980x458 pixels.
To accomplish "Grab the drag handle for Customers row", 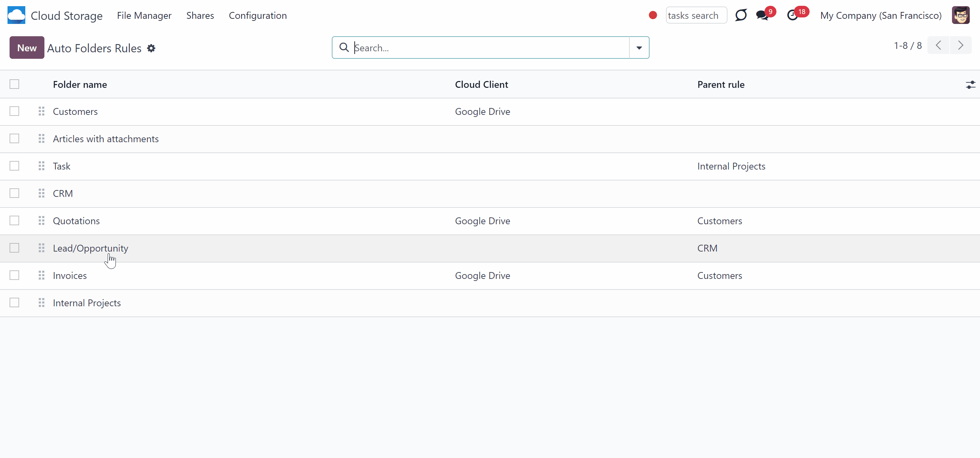I will (41, 111).
